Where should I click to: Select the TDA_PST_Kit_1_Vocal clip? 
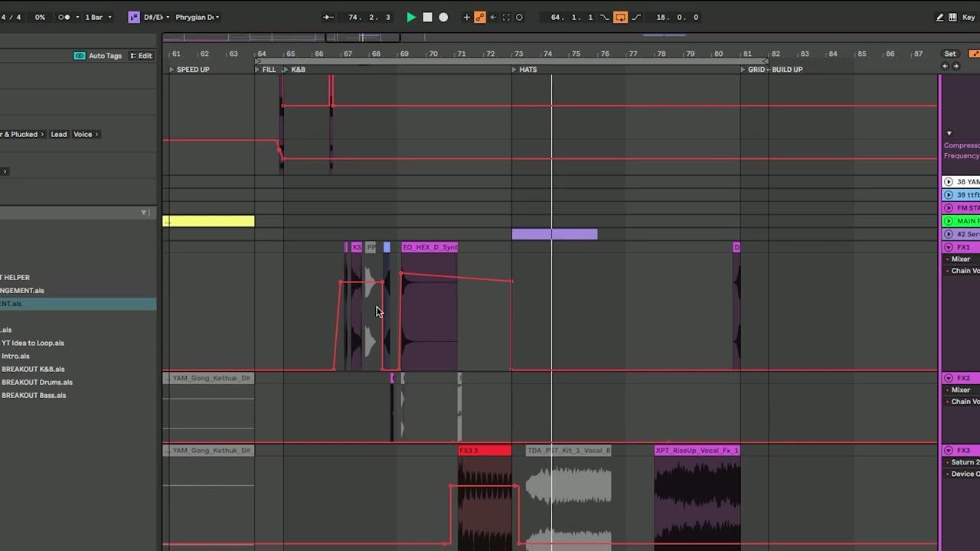pos(569,450)
